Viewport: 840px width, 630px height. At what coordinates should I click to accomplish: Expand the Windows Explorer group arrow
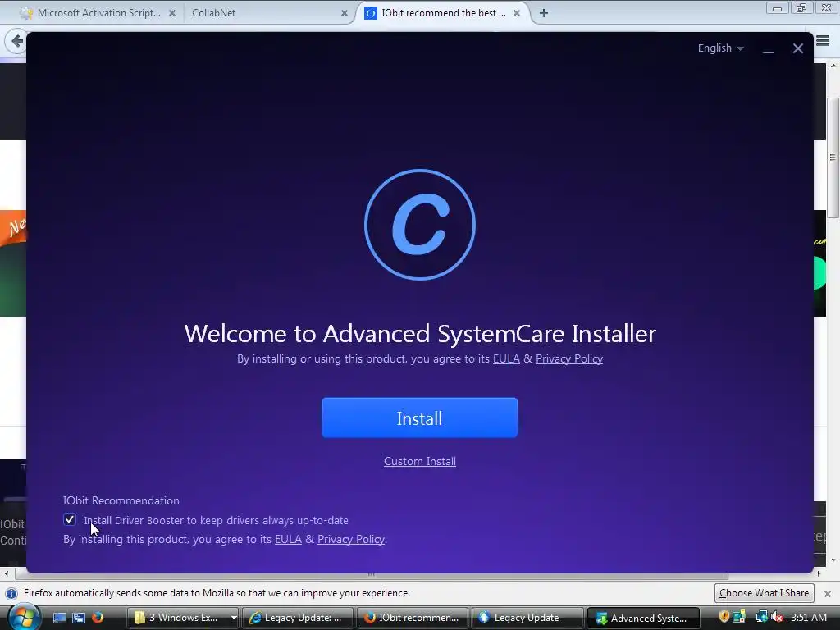234,618
